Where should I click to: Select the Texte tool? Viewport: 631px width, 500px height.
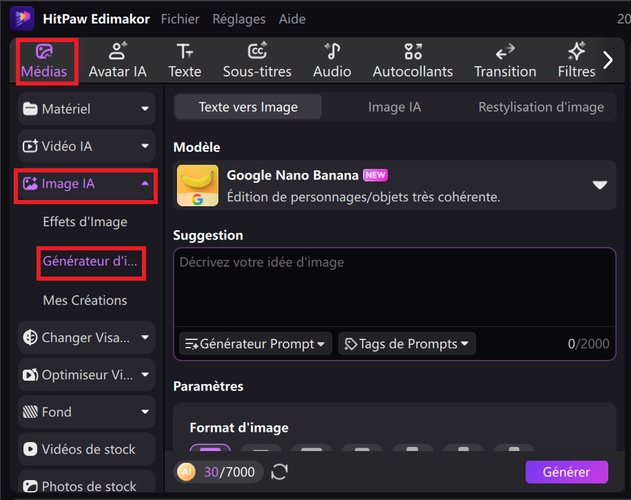point(184,60)
